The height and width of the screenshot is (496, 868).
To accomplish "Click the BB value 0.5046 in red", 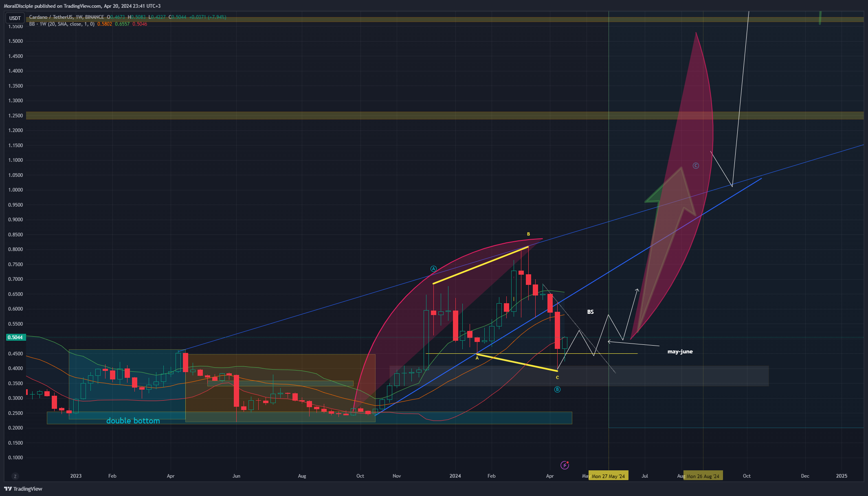I will click(140, 24).
